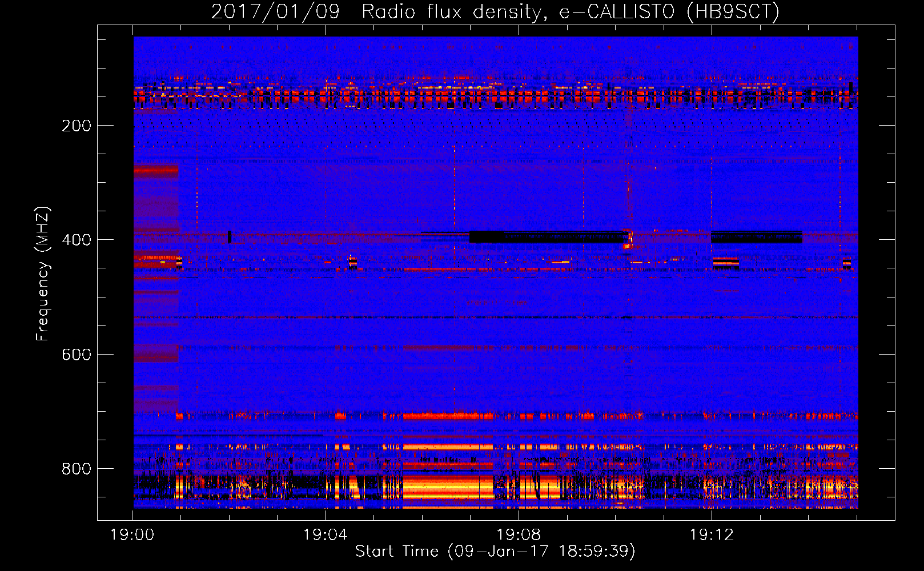Image resolution: width=924 pixels, height=571 pixels.
Task: Click the 19:04 time tick label
Action: [x=325, y=535]
